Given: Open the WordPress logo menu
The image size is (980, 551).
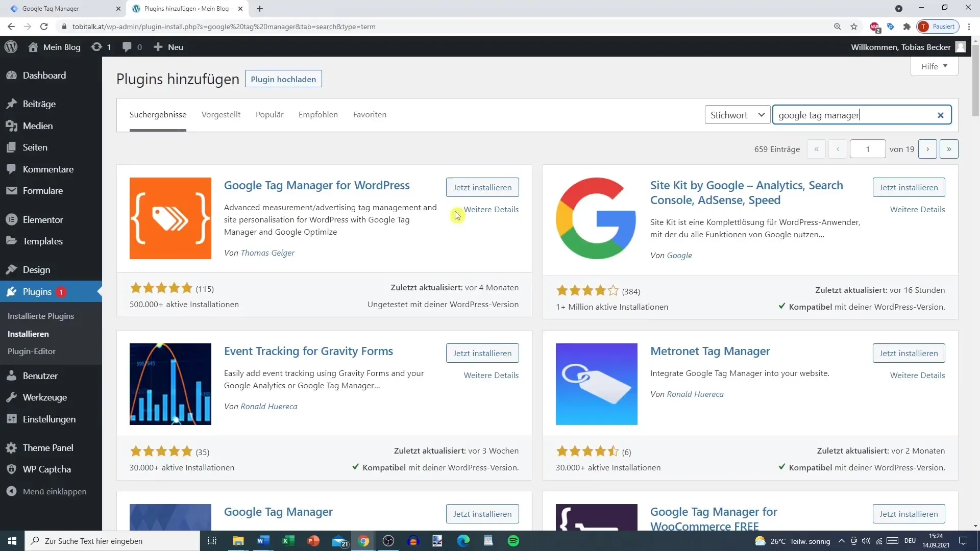Looking at the screenshot, I should 11,47.
